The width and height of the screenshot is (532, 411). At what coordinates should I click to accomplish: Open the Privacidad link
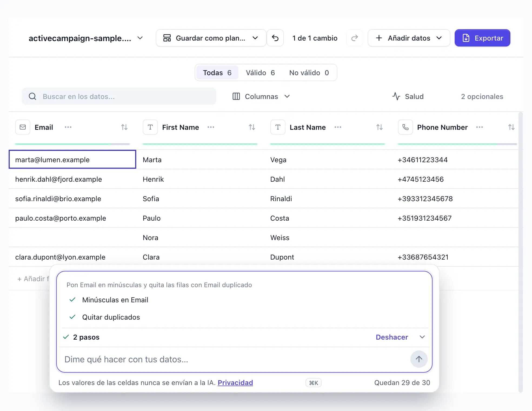click(x=235, y=383)
